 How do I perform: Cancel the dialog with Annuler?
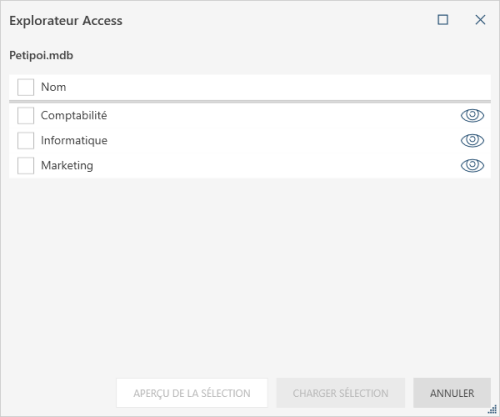[x=452, y=393]
